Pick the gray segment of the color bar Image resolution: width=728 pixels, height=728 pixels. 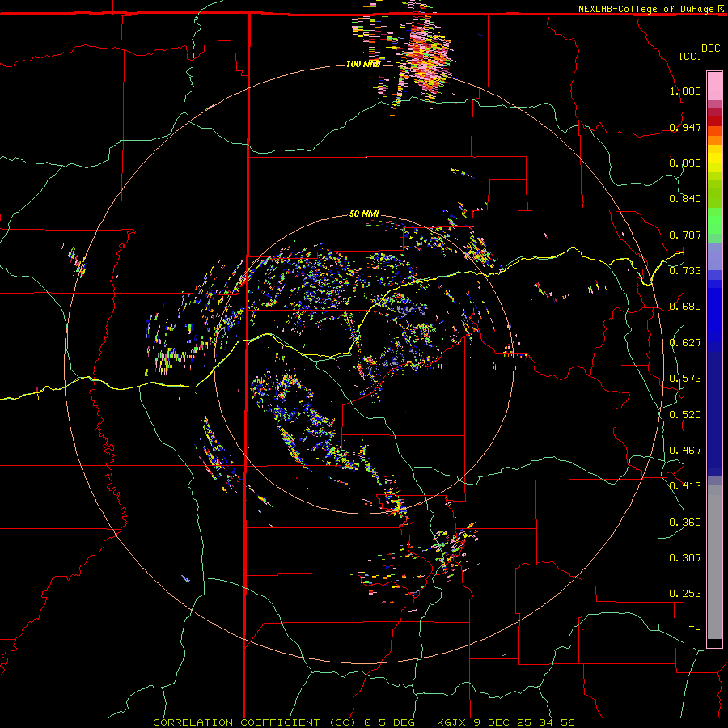point(714,562)
